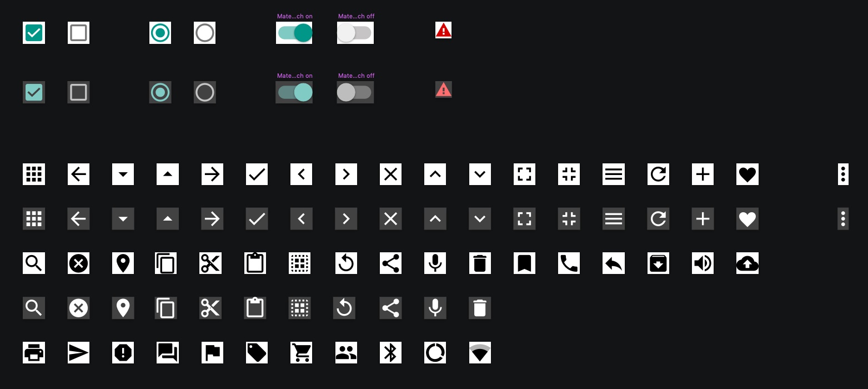Click the printer icon

(x=34, y=352)
